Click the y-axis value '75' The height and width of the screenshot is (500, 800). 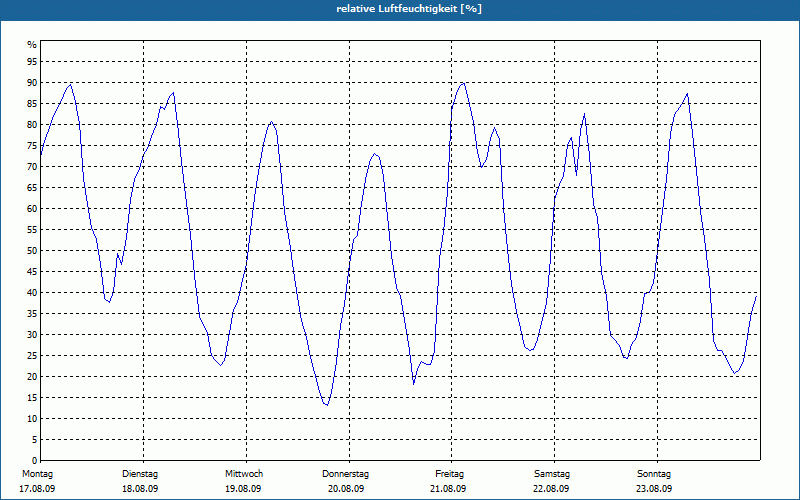coord(32,145)
